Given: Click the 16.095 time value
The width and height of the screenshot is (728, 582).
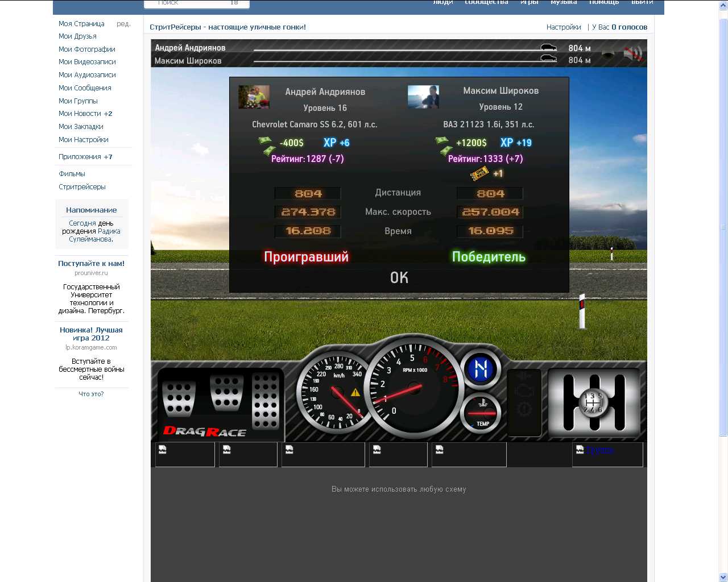Looking at the screenshot, I should pos(490,231).
